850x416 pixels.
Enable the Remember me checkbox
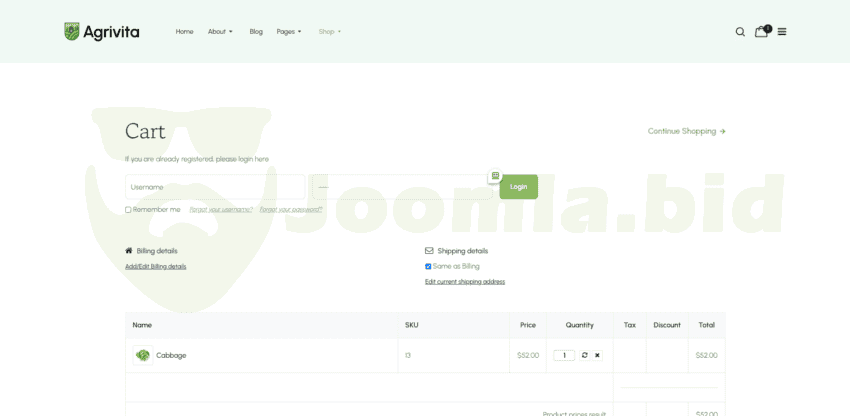pyautogui.click(x=128, y=210)
